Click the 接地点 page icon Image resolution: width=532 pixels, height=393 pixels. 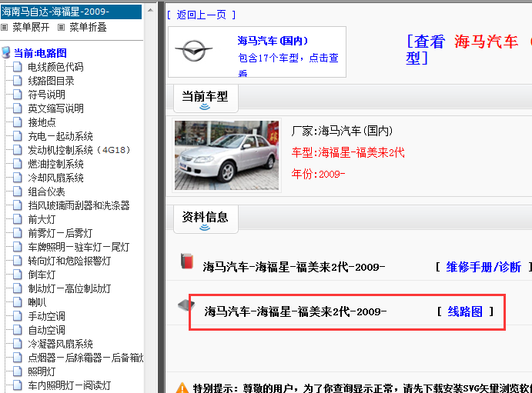coord(17,122)
